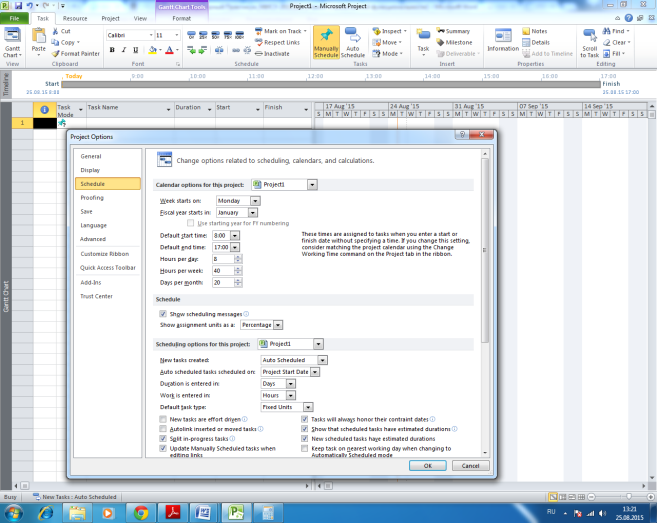Viewport: 657px width, 523px height.
Task: Toggle Underline formatting
Action: pos(135,50)
